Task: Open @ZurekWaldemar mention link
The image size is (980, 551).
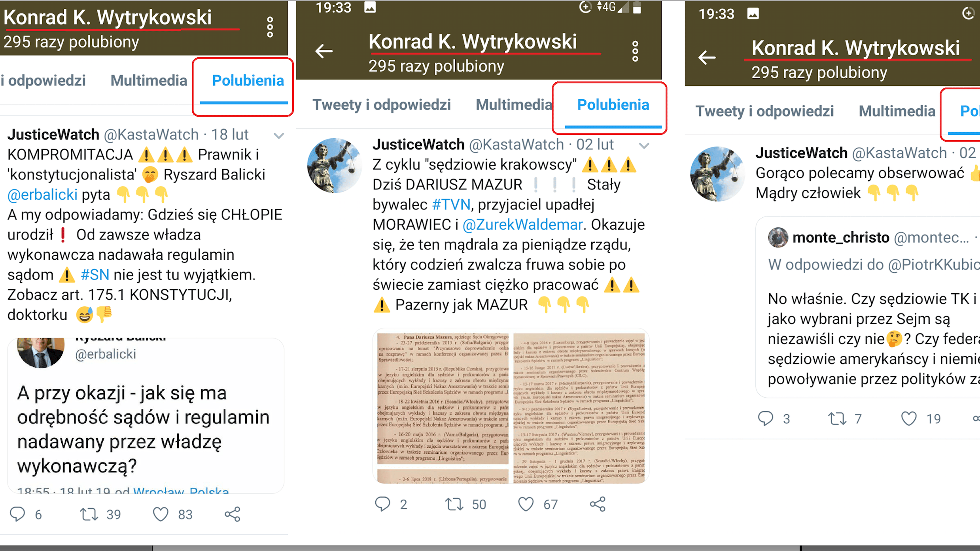Action: (522, 225)
